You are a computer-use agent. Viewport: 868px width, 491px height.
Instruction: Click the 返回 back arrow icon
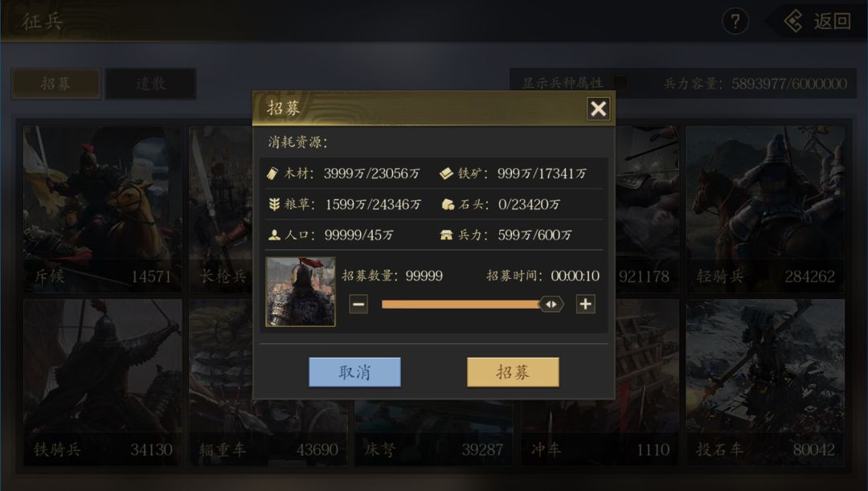point(794,22)
